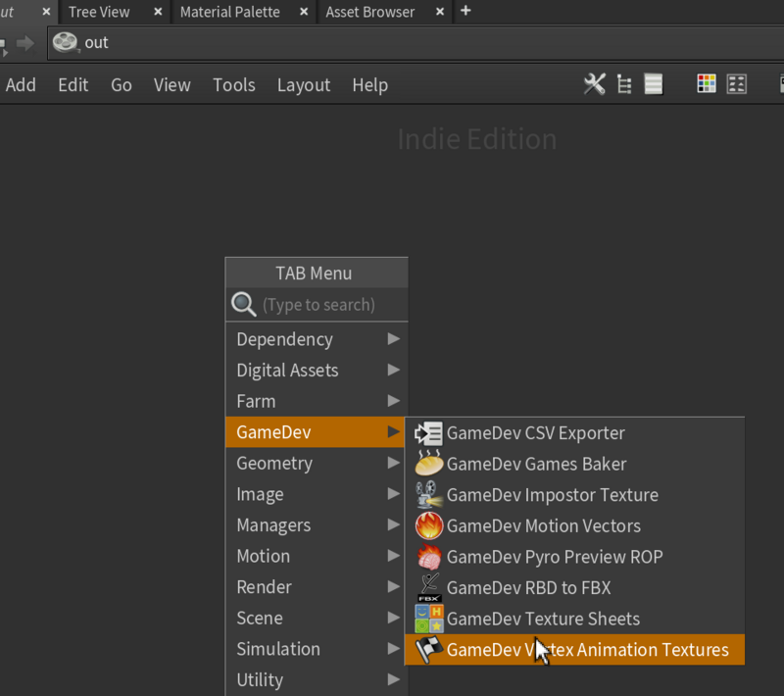Open the Add menu
This screenshot has width=784, height=696.
21,84
